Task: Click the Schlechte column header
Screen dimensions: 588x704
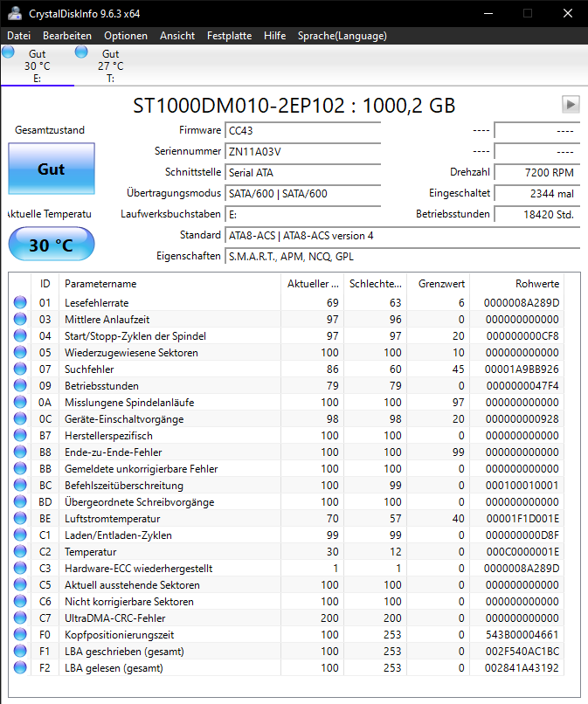Action: click(376, 284)
